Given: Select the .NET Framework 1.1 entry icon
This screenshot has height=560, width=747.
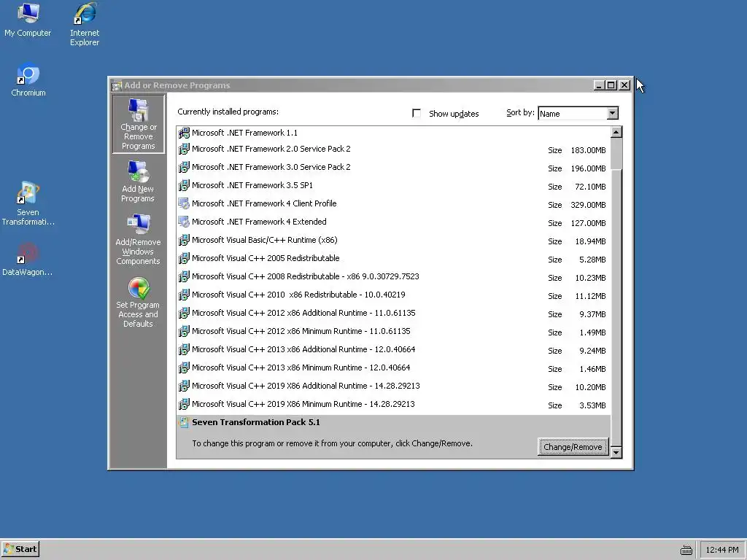Looking at the screenshot, I should 184,133.
